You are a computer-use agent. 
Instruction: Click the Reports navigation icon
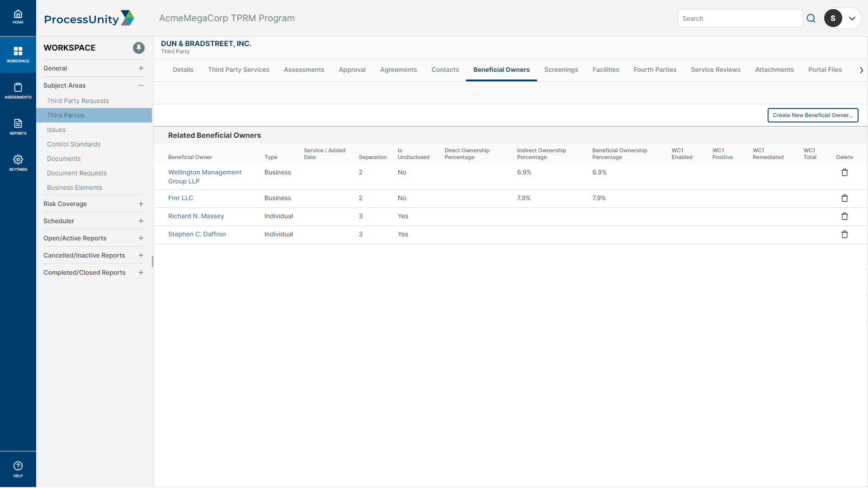(x=18, y=127)
